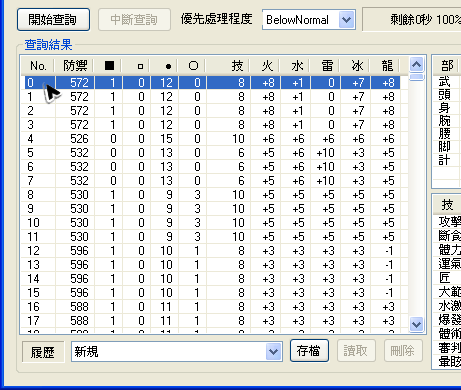Select the 腕 row in parts list

pos(447,121)
